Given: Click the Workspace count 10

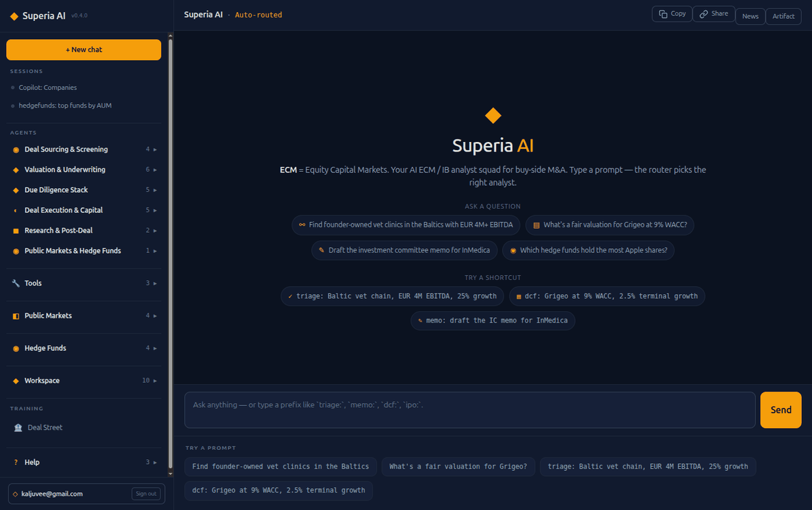Looking at the screenshot, I should [146, 381].
